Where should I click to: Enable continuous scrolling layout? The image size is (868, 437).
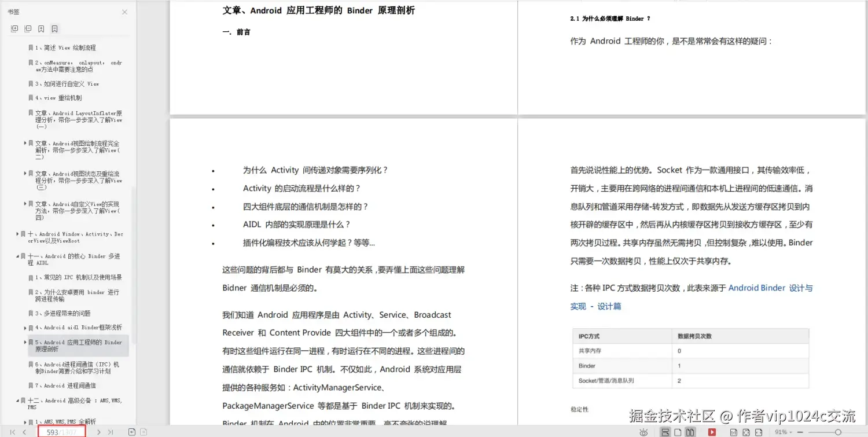point(665,432)
